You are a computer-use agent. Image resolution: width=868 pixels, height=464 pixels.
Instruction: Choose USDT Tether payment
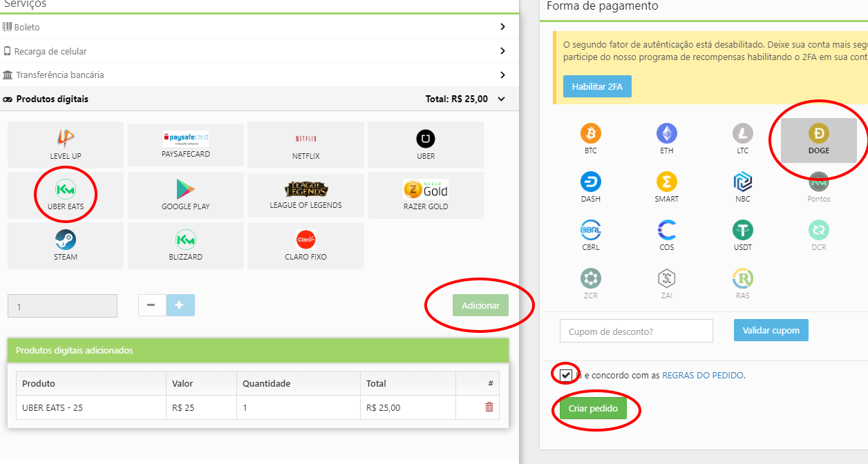(x=743, y=235)
